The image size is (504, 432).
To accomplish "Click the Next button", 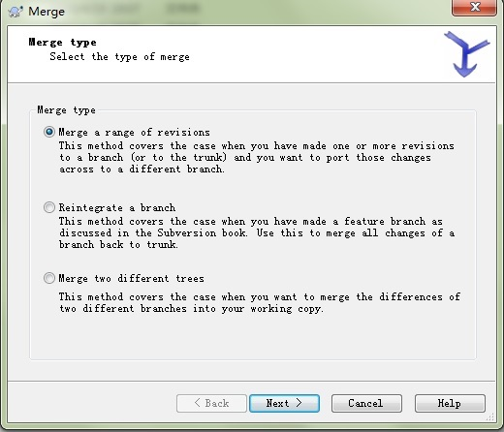I will point(284,403).
